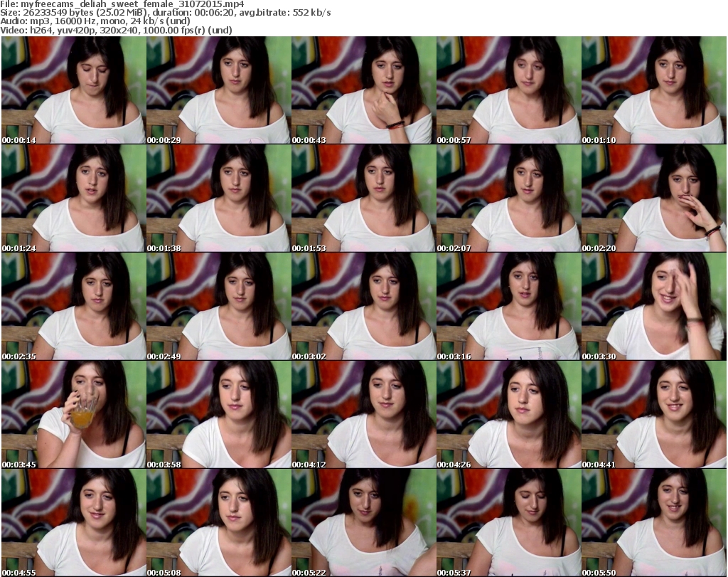Image resolution: width=728 pixels, height=577 pixels.
Task: Open the frame stamped 00:01:53
Action: (363, 198)
